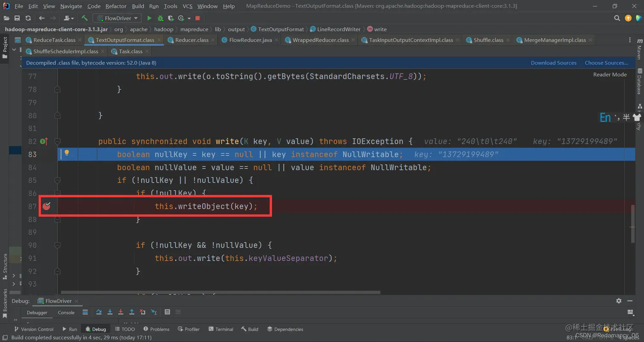Screen dimensions: 644x342
Task: Switch to the Console tab in Debug
Action: (x=66, y=312)
